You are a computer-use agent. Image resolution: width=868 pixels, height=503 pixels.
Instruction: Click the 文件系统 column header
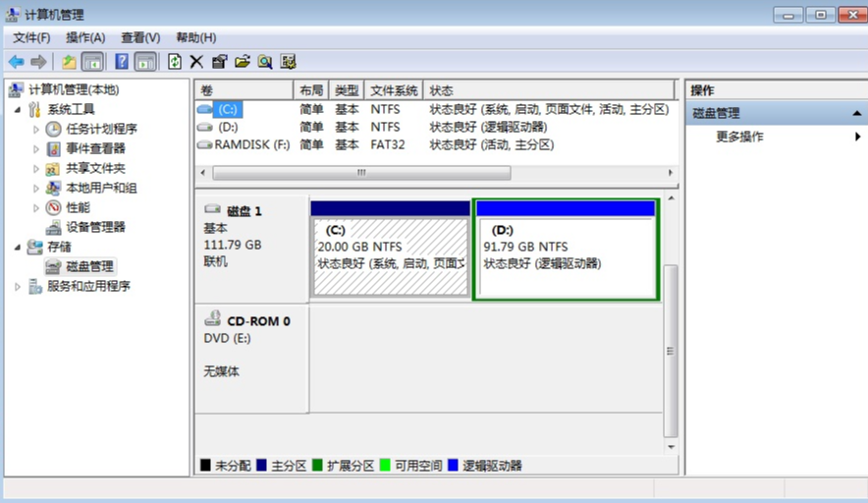(x=394, y=90)
